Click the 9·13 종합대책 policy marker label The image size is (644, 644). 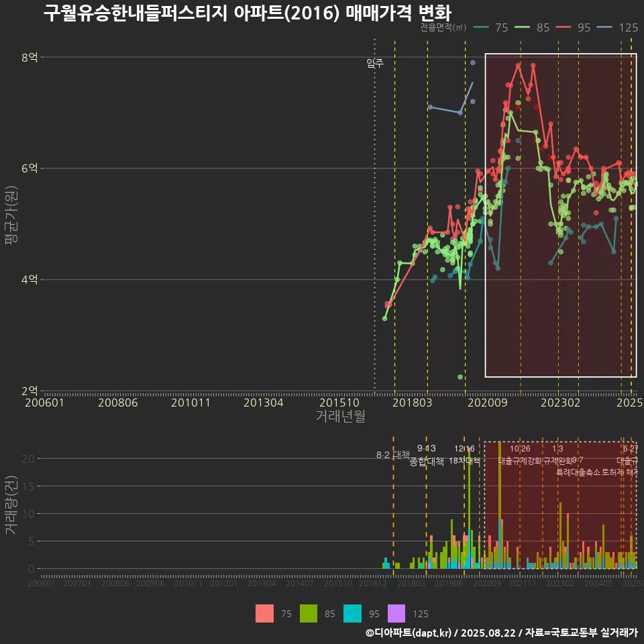point(427,455)
